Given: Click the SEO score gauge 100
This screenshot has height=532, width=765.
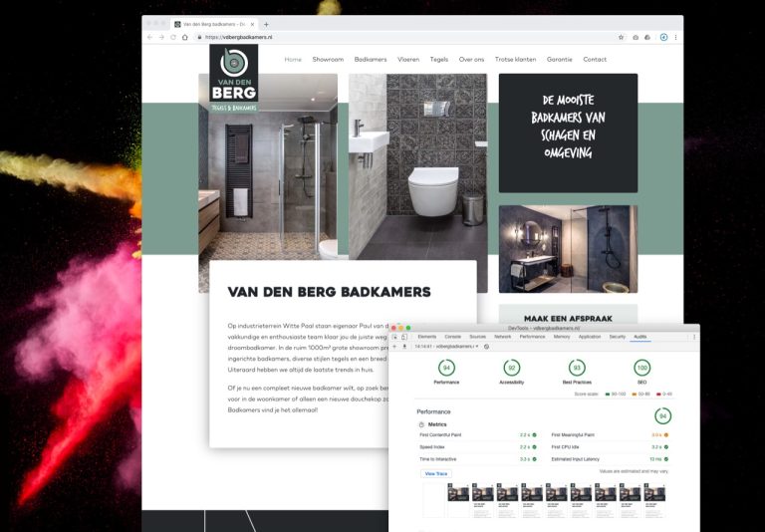Looking at the screenshot, I should [x=642, y=368].
